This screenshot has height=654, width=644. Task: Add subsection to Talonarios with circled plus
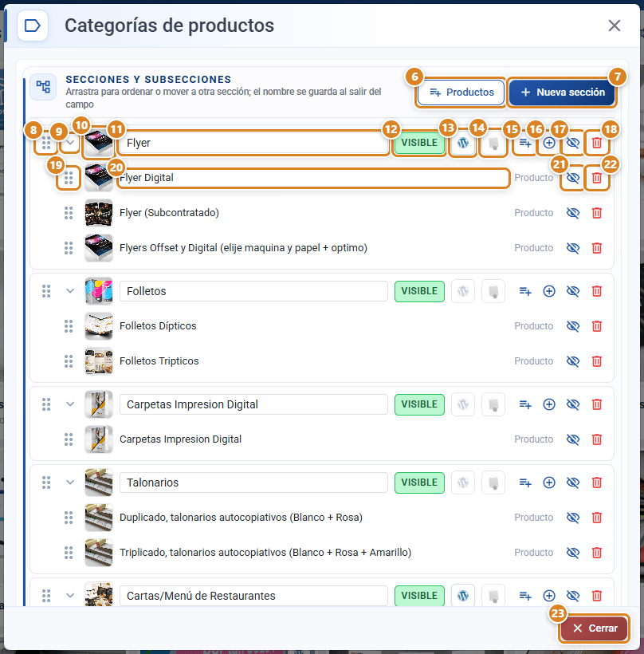(x=549, y=483)
